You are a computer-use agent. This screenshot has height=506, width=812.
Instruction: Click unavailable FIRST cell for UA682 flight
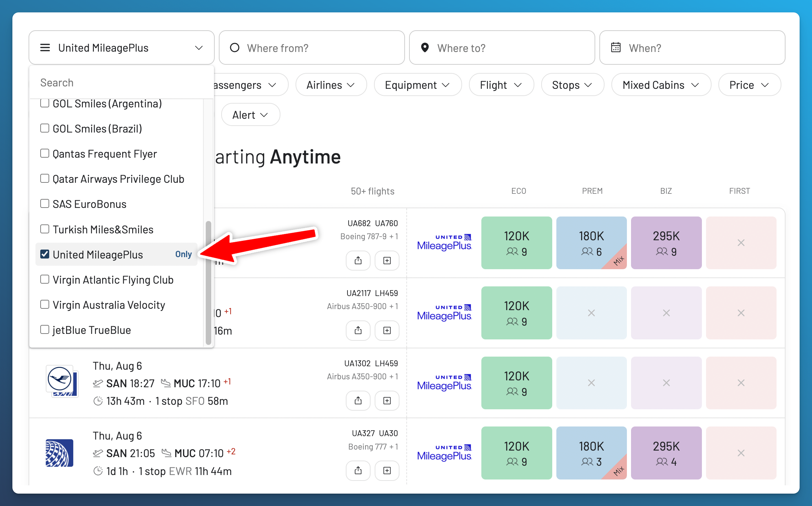click(x=741, y=243)
